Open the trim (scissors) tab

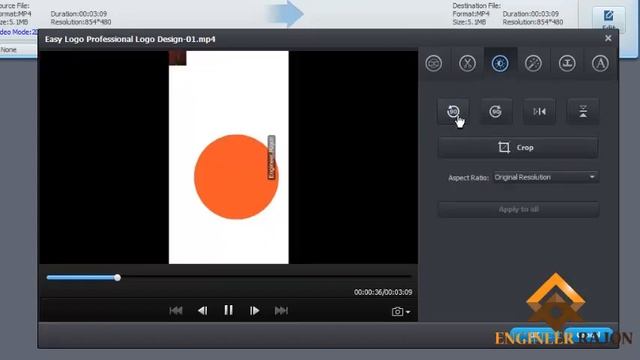[x=467, y=64]
